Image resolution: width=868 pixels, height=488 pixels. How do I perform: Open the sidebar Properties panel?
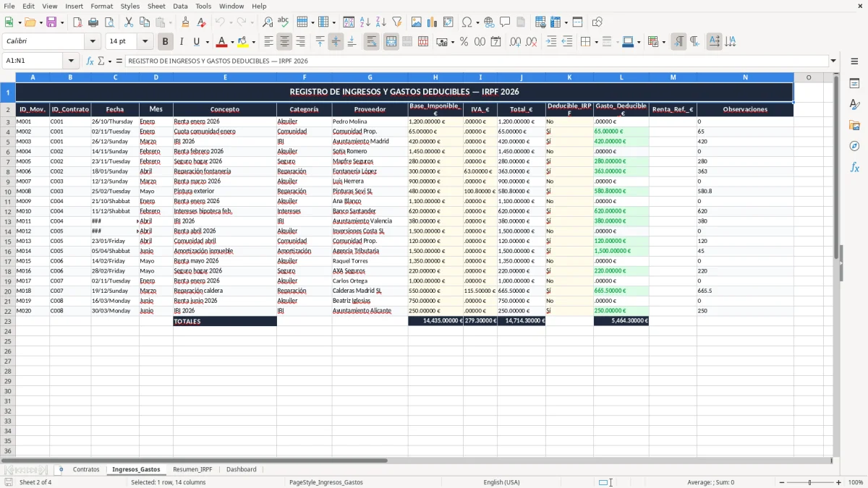pyautogui.click(x=854, y=84)
